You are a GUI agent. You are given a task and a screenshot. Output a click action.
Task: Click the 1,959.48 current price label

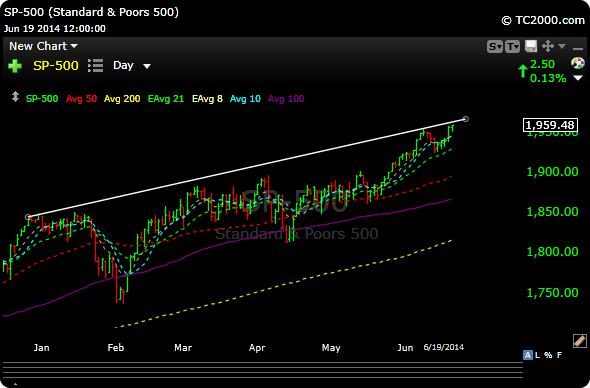[550, 125]
